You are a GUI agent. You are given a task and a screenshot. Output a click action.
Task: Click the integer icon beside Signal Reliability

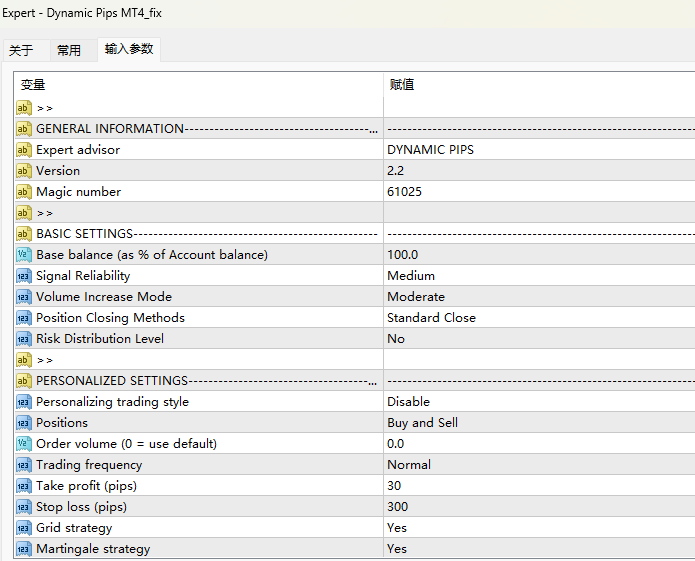pyautogui.click(x=24, y=276)
